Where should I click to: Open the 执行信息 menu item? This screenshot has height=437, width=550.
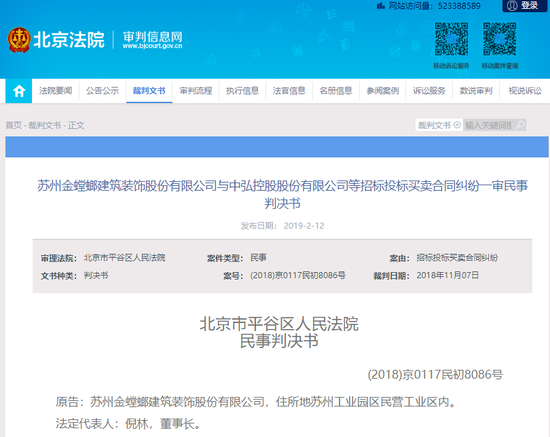tap(242, 91)
